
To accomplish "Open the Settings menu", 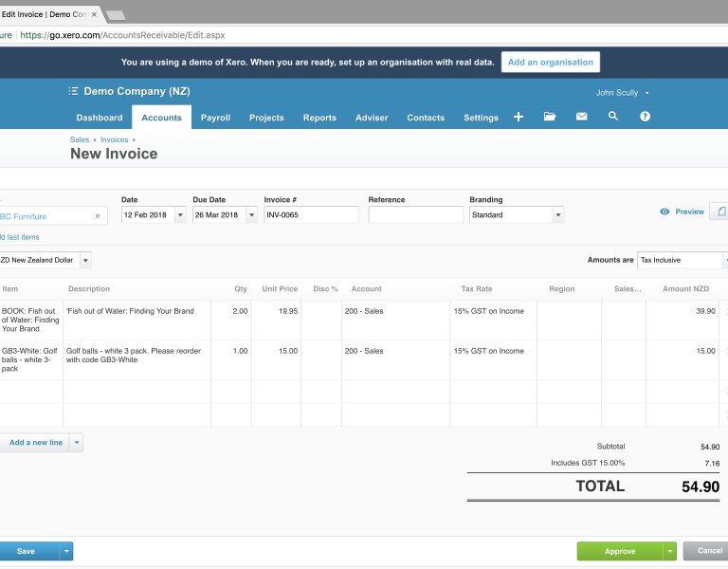I will pyautogui.click(x=481, y=118).
